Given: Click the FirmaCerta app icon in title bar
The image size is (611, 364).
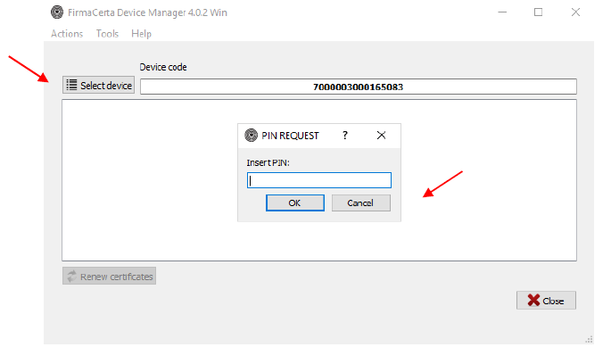Looking at the screenshot, I should coord(57,12).
